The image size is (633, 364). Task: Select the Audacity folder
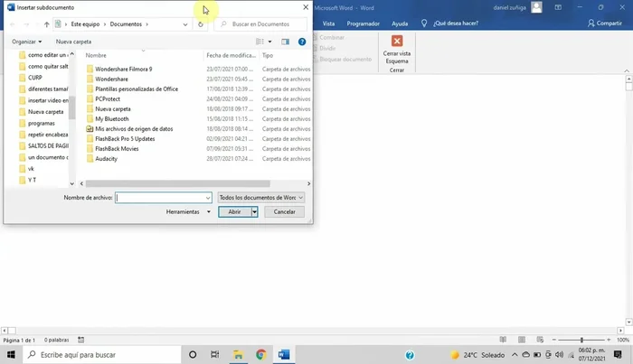106,159
